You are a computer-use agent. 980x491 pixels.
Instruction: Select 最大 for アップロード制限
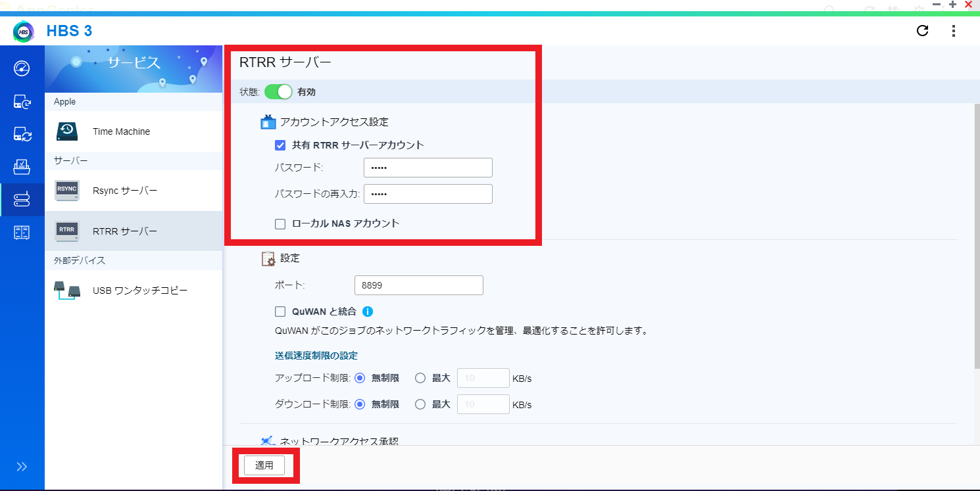[x=421, y=378]
